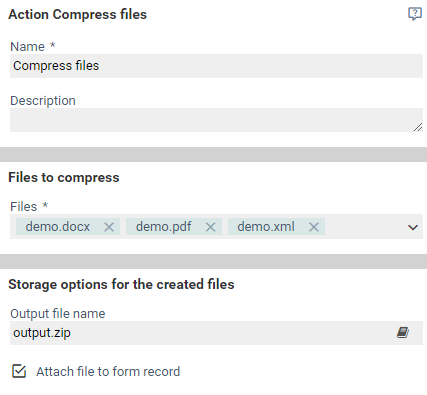The width and height of the screenshot is (427, 395).
Task: Uncheck Attach file to form record checkbox
Action: click(19, 371)
